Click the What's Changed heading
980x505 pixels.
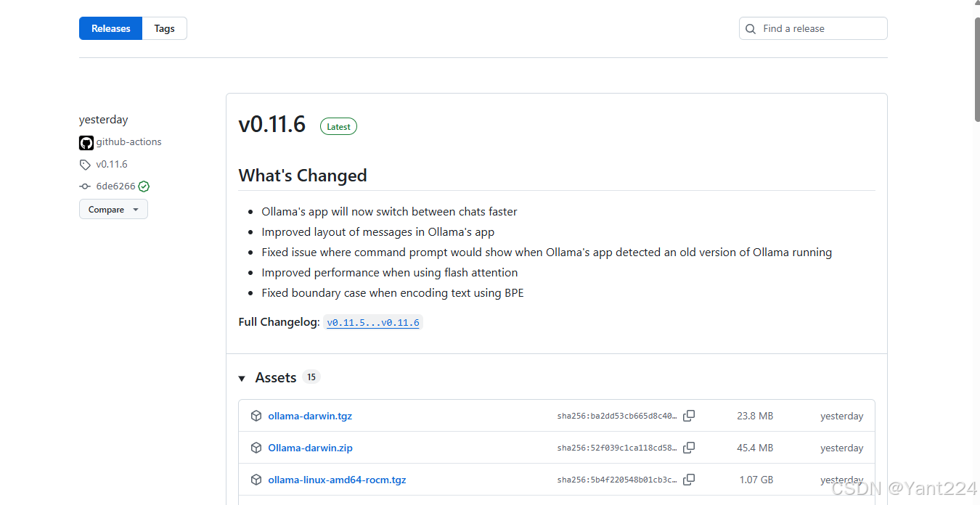pos(303,176)
